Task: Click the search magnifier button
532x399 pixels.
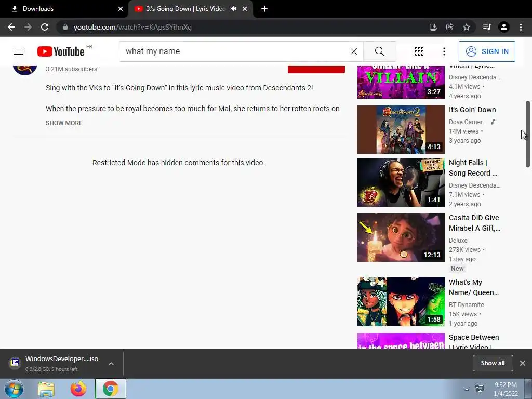Action: tap(380, 51)
